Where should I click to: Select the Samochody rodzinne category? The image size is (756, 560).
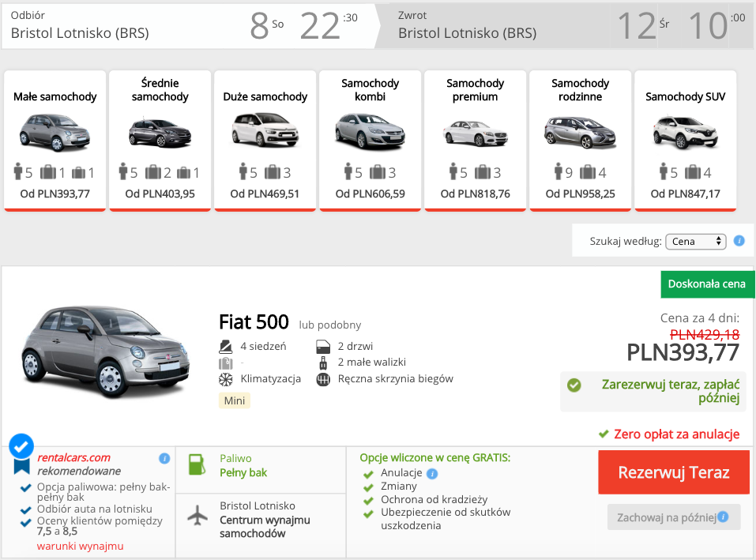click(x=580, y=141)
